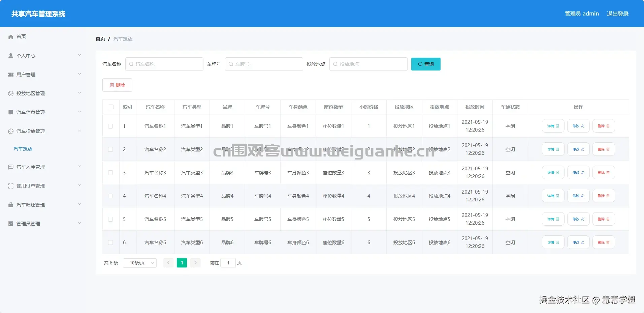Click the 共享汽车管理系统 header title
Screen dimensions: 644x313
click(x=38, y=14)
